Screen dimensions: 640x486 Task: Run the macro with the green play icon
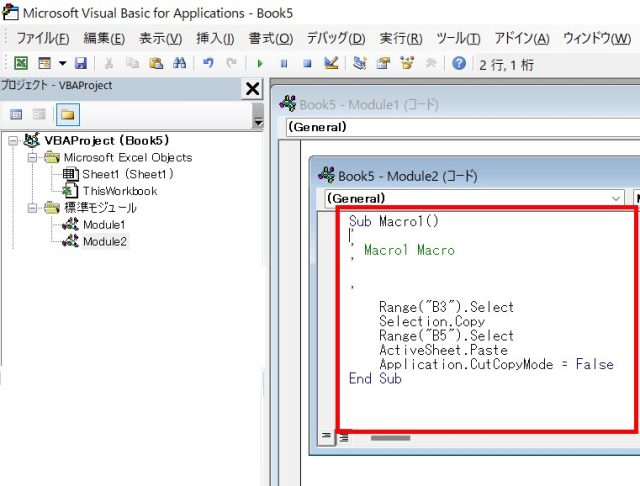point(260,63)
